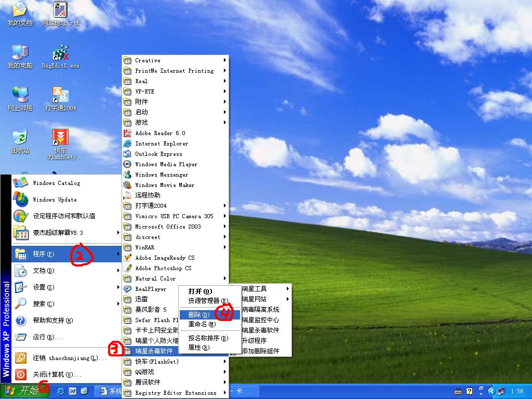This screenshot has height=399, width=532.
Task: Choose 删除(D) in the context menu
Action: (209, 315)
